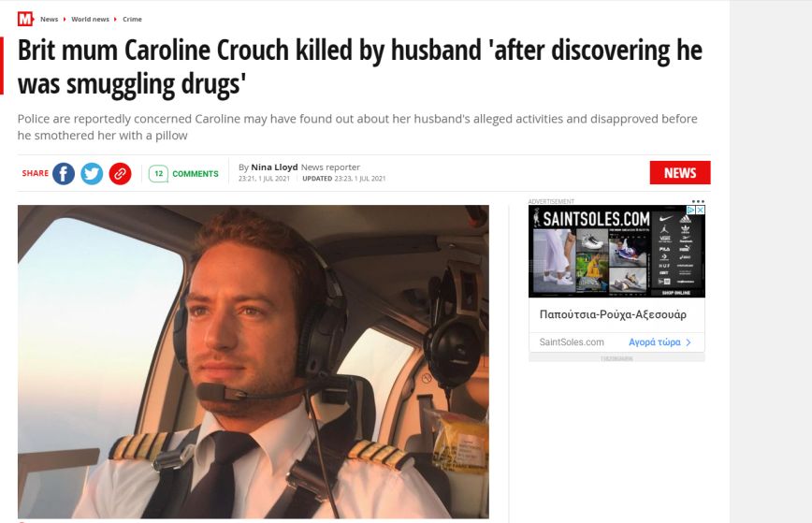Click the AdChoices info icon on the ad
This screenshot has height=523, width=812.
pyautogui.click(x=690, y=210)
